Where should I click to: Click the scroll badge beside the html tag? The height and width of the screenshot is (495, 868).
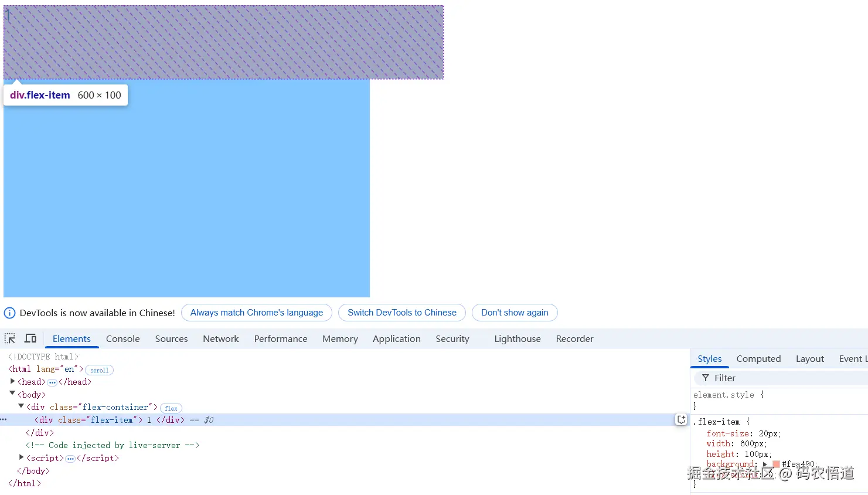[99, 370]
